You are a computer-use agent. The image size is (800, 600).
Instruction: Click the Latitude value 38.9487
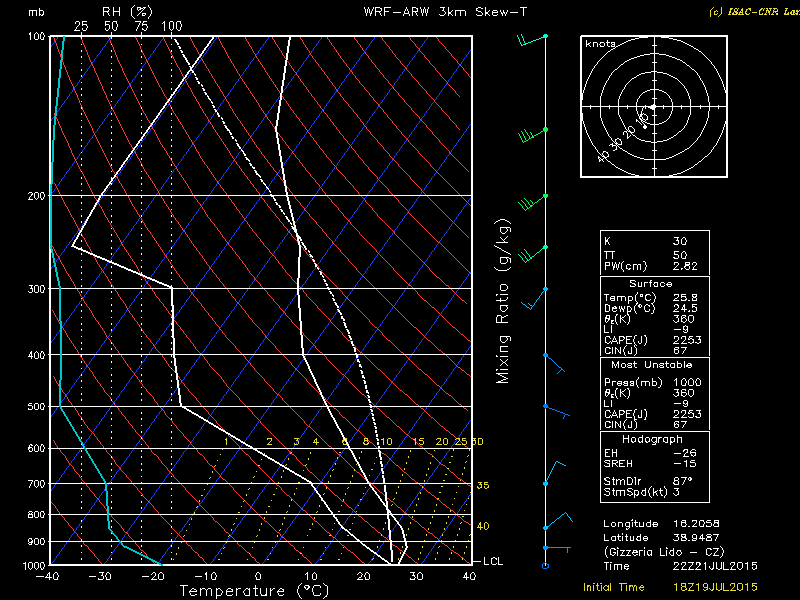696,538
